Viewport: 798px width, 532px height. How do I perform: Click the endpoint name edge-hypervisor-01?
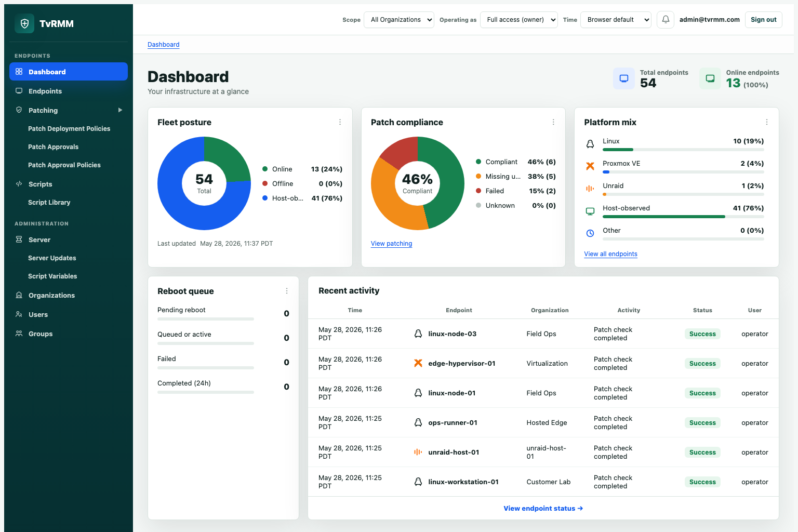tap(462, 363)
